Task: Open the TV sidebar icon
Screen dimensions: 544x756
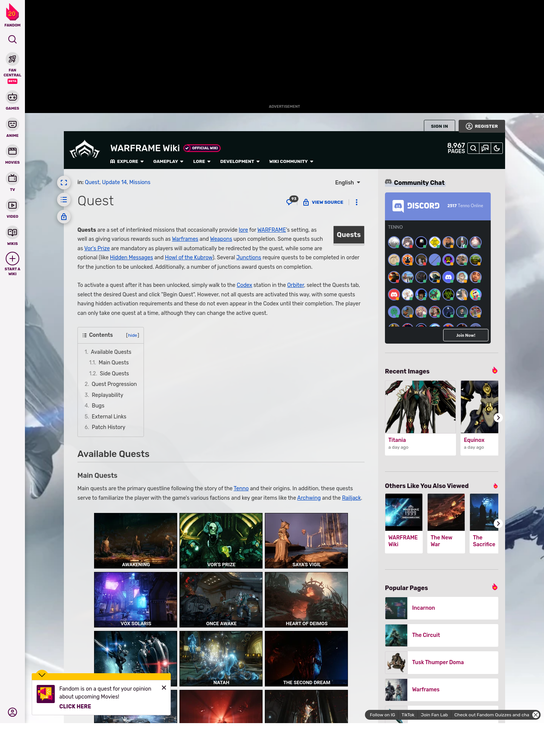Action: click(12, 178)
